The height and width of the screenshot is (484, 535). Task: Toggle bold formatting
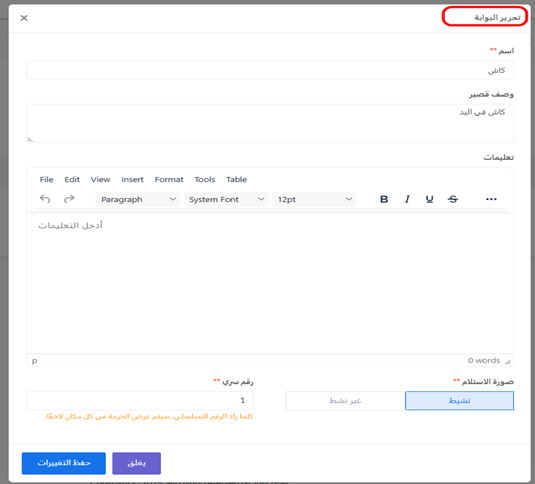pos(384,199)
